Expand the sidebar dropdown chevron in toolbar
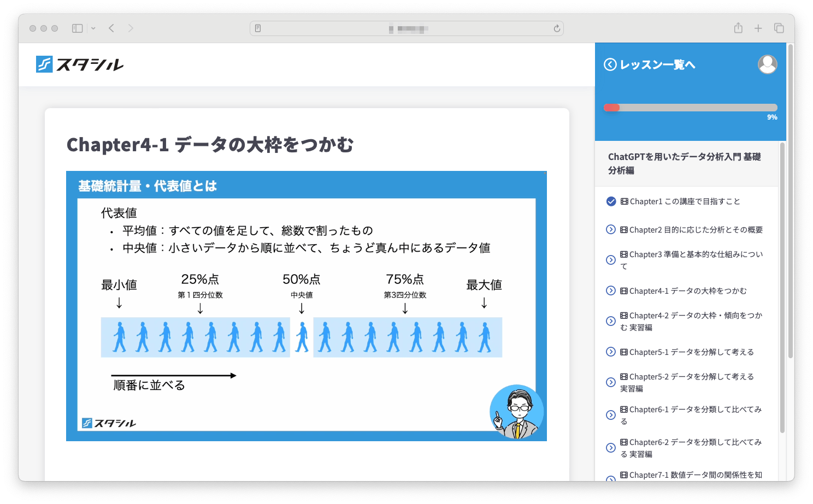The width and height of the screenshot is (813, 504). [93, 28]
